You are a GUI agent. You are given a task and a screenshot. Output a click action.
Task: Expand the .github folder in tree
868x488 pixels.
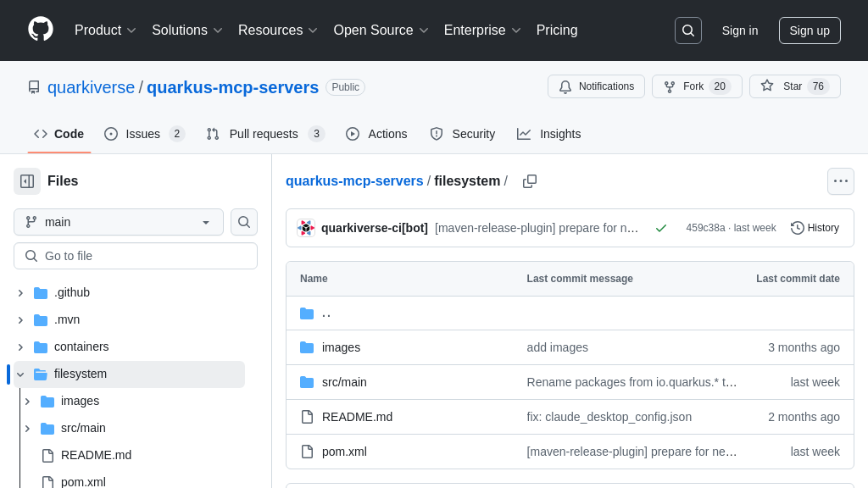(20, 293)
